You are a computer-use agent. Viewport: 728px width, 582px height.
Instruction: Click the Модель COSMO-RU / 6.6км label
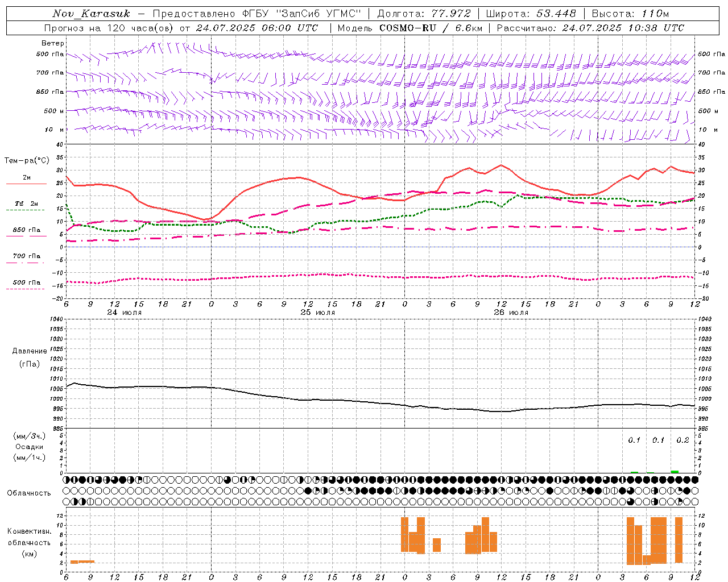[410, 28]
